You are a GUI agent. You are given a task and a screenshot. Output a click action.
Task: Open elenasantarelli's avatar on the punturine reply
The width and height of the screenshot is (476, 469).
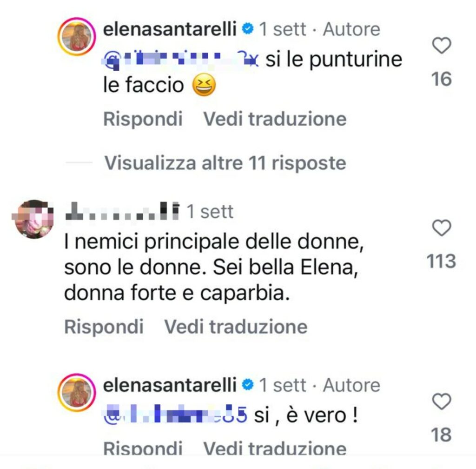pos(77,37)
